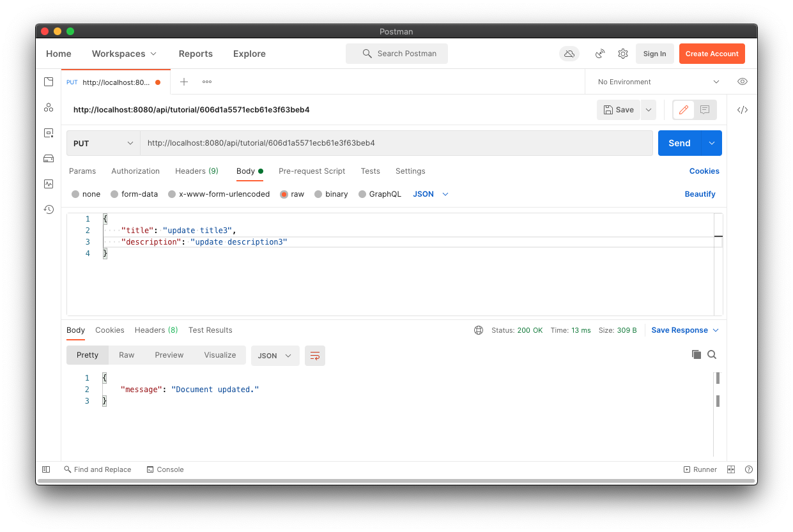
Task: Open settings gear icon in header
Action: tap(623, 54)
